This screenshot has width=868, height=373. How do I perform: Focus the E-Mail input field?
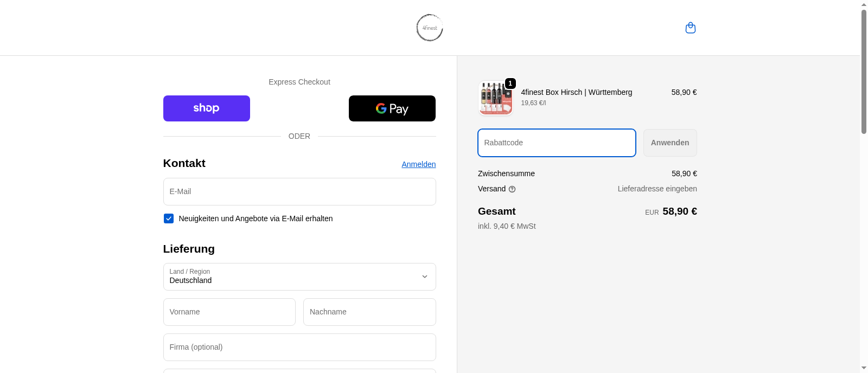tap(299, 191)
